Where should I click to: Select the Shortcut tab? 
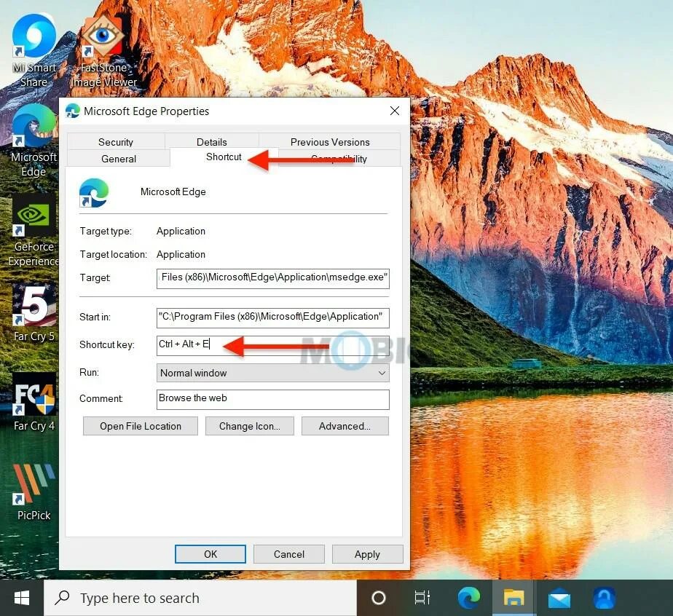click(224, 157)
